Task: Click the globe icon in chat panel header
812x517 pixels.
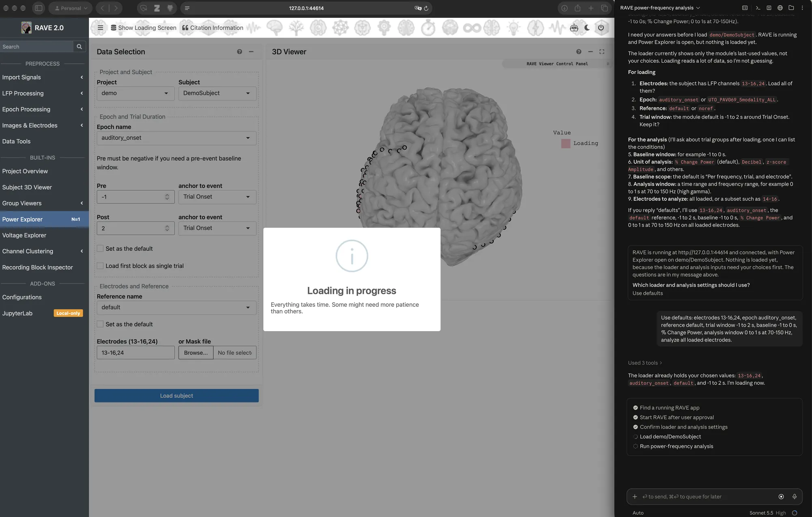Action: (x=780, y=8)
